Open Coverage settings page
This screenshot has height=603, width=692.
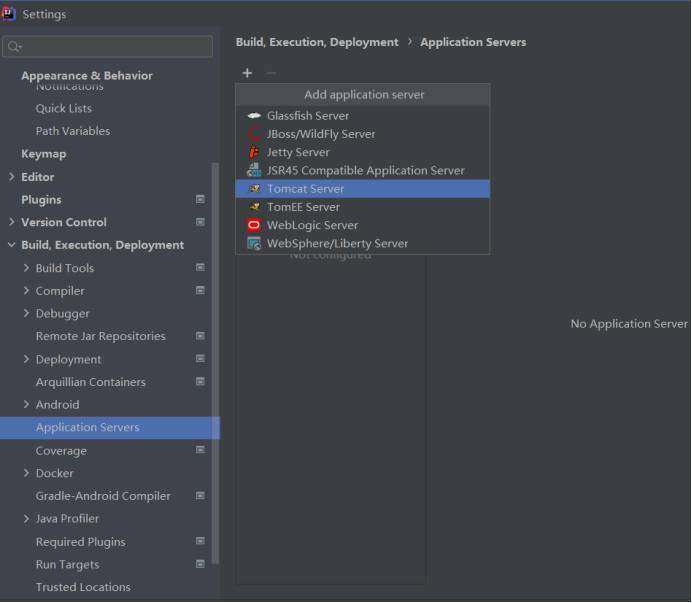tap(61, 451)
